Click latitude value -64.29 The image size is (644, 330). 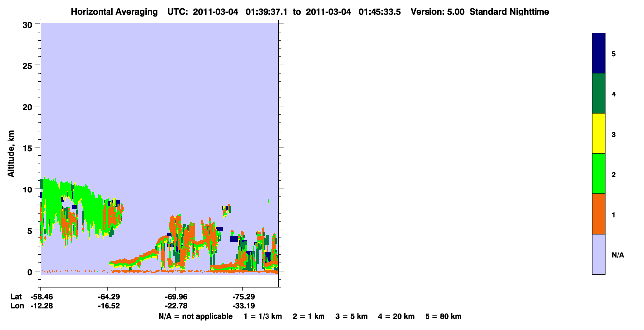point(108,297)
